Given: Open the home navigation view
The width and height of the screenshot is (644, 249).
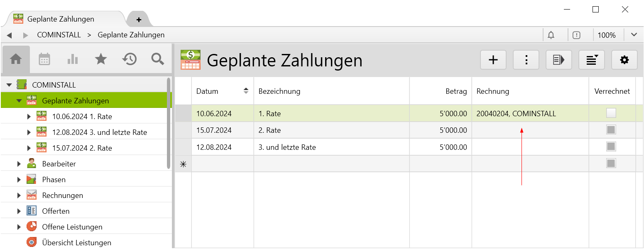Looking at the screenshot, I should coord(16,59).
